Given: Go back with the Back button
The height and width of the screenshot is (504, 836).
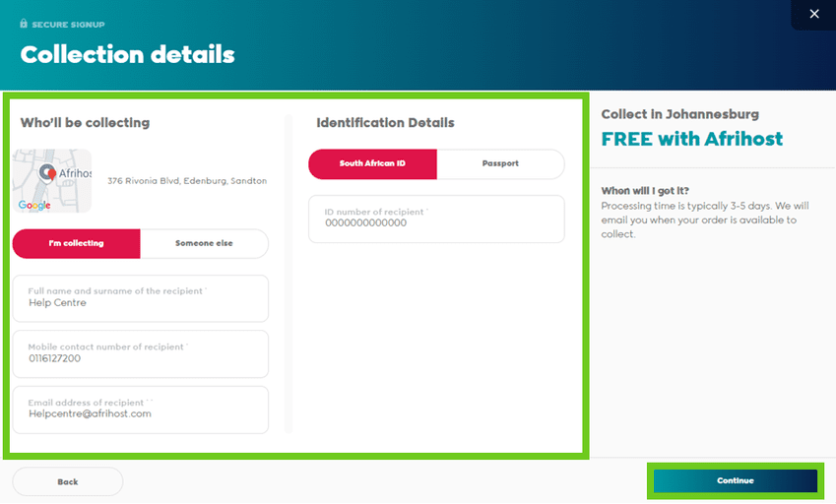Looking at the screenshot, I should (x=67, y=481).
